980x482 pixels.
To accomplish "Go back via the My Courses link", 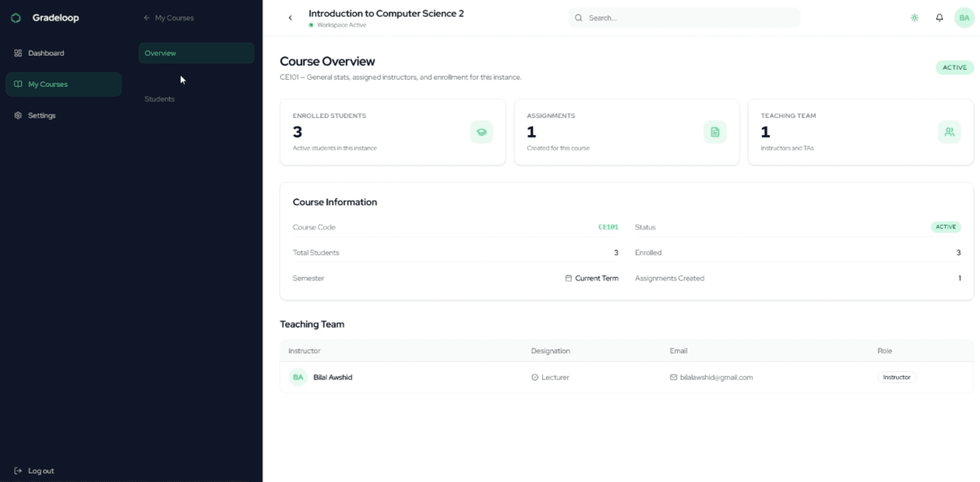I will (168, 18).
